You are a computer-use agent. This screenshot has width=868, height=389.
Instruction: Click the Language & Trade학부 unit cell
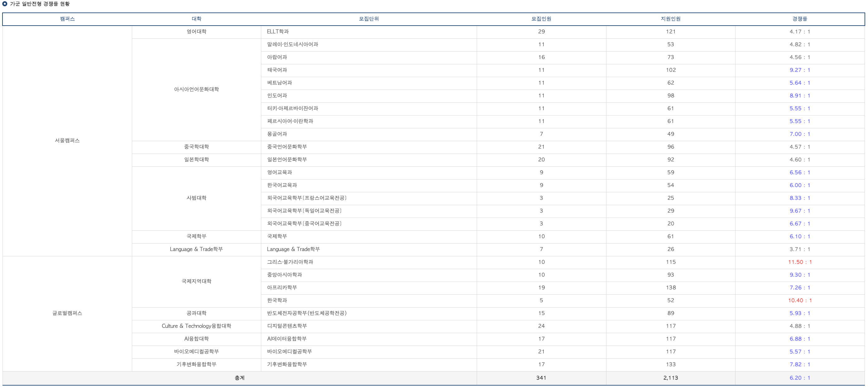tap(293, 249)
